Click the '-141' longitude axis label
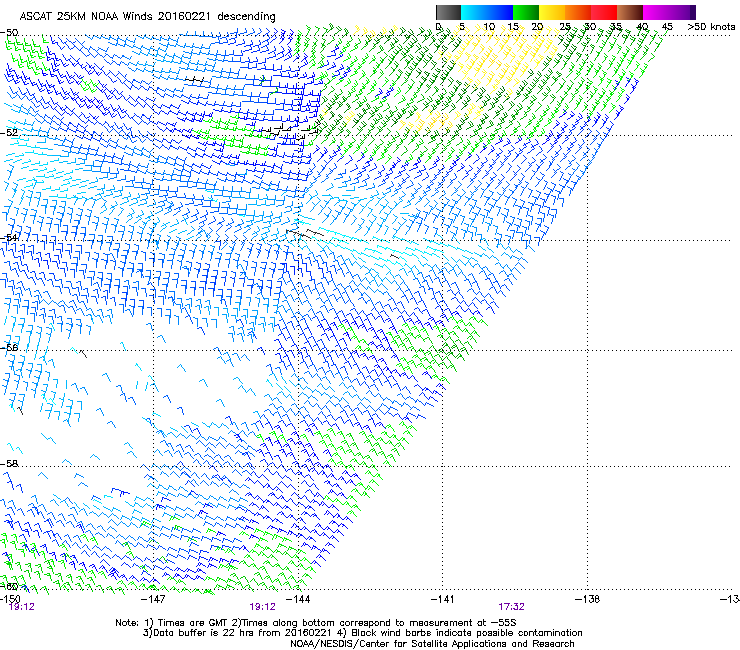 pos(442,599)
